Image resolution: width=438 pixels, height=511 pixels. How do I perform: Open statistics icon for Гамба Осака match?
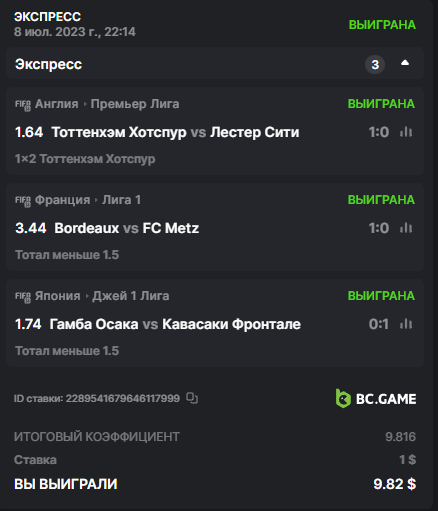(x=406, y=324)
